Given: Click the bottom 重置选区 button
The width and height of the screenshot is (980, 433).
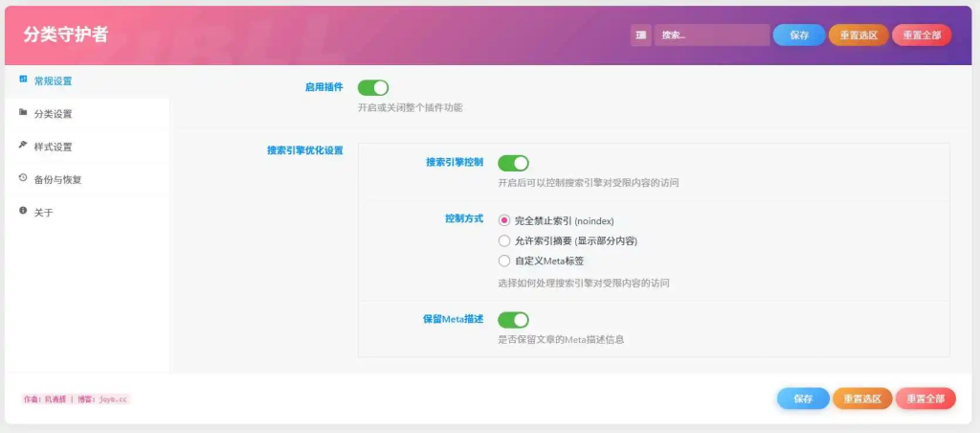Looking at the screenshot, I should (862, 399).
